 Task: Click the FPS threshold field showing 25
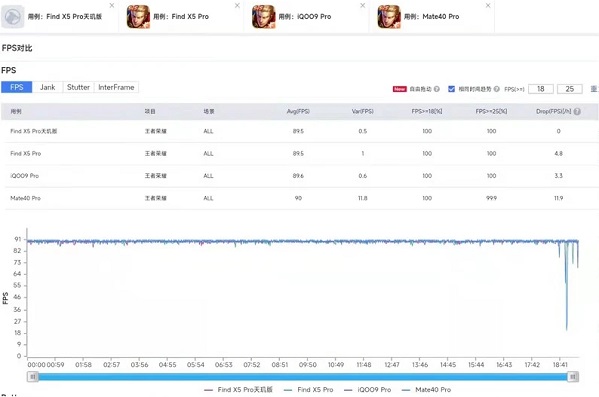click(570, 89)
